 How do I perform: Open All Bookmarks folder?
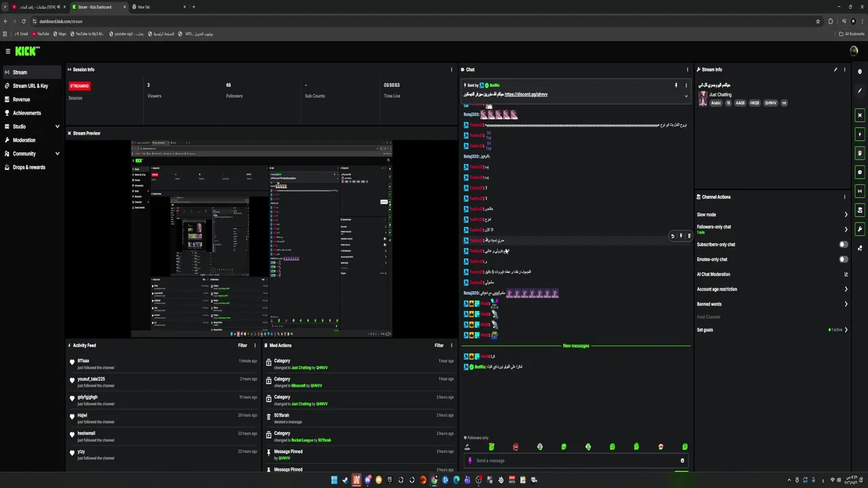coord(852,33)
